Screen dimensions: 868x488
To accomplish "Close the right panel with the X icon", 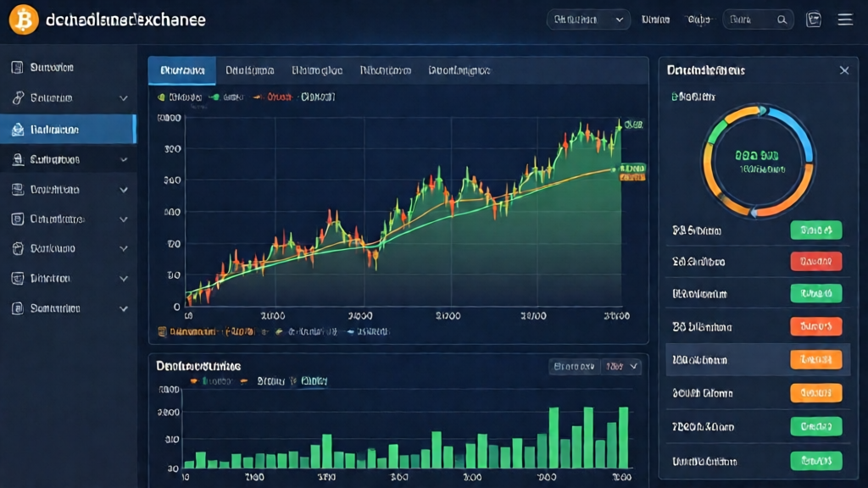I will tap(844, 70).
